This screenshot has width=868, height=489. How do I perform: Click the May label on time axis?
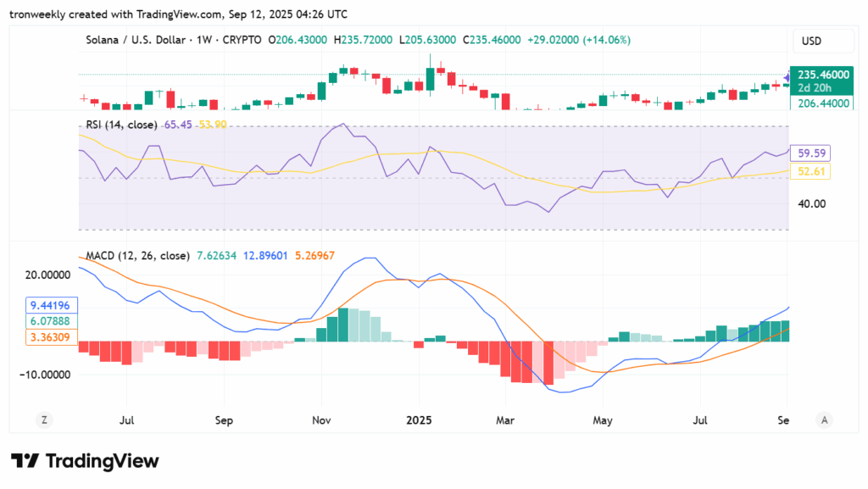pyautogui.click(x=603, y=420)
